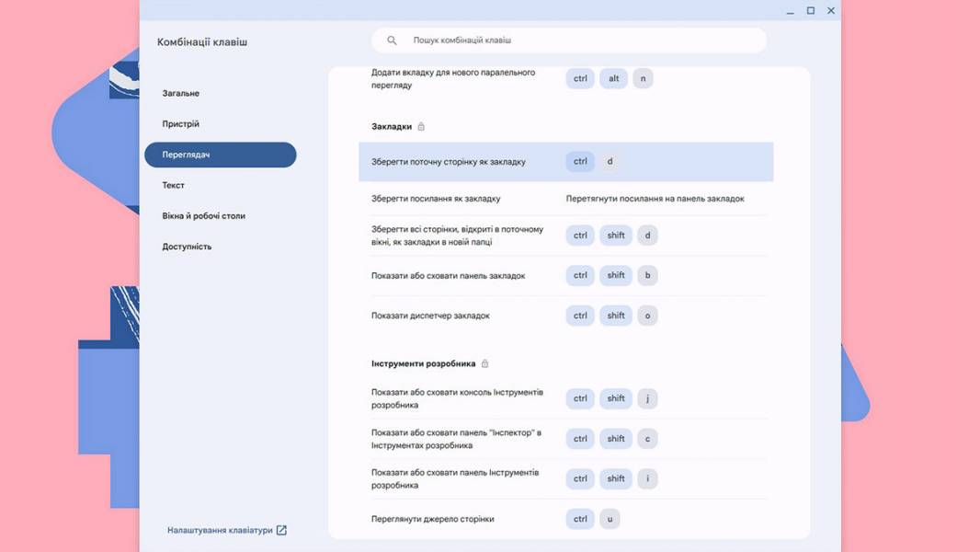The width and height of the screenshot is (980, 552).
Task: Close the Комбінації клавіш window
Action: 831,11
